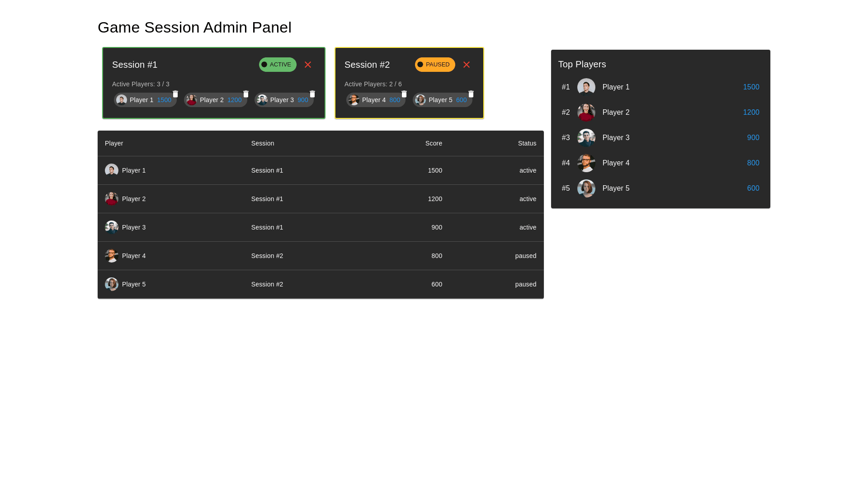Viewport: 868px width, 488px height.
Task: Toggle the ACTIVE status badge
Action: click(278, 65)
